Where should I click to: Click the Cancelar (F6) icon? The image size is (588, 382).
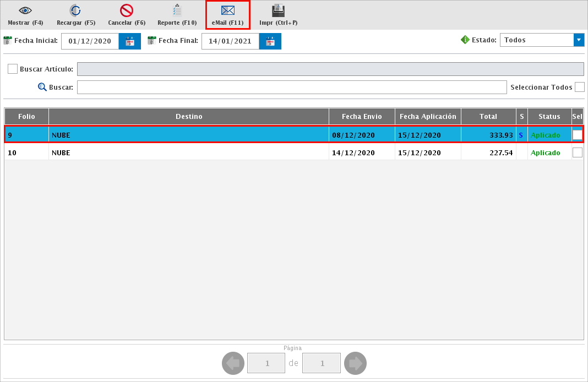(x=127, y=10)
